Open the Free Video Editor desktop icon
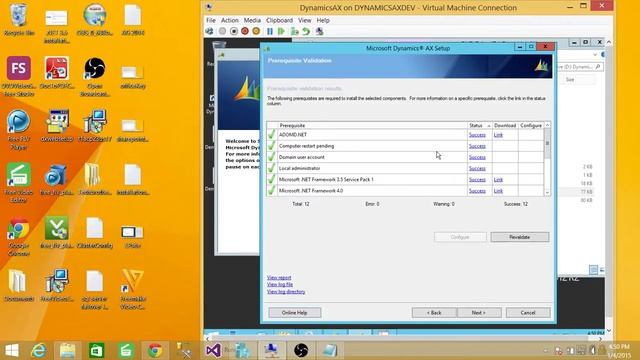Viewport: 640px width, 360px height. 19,182
